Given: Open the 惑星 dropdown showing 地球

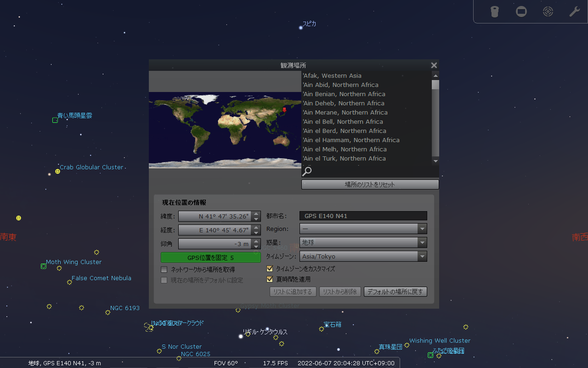Looking at the screenshot, I should click(x=363, y=242).
